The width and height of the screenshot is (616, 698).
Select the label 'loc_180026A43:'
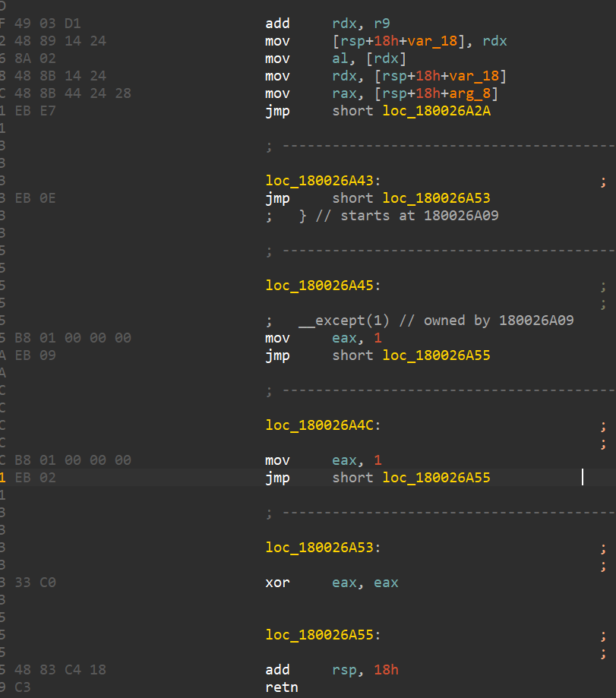[323, 180]
